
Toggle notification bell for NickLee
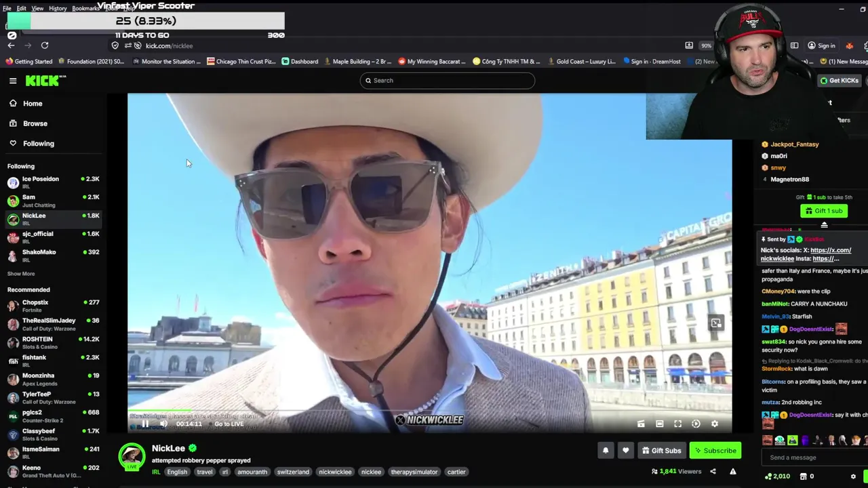pos(606,451)
